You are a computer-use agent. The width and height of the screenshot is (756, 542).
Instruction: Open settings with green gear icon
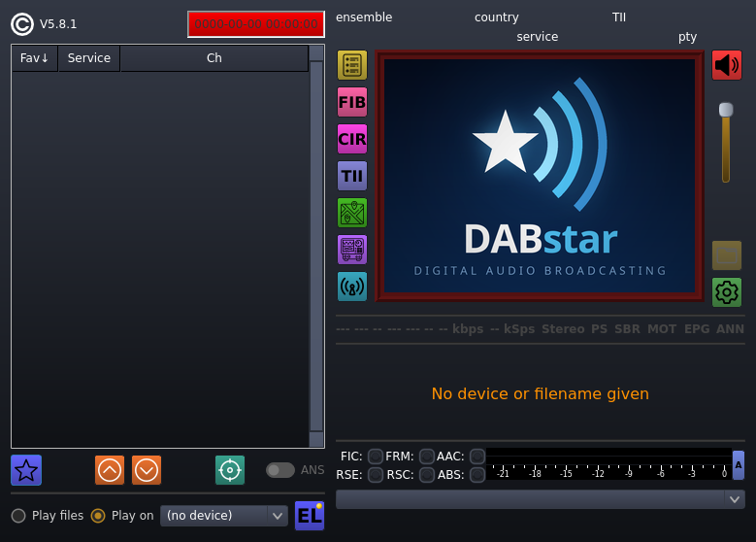click(727, 292)
